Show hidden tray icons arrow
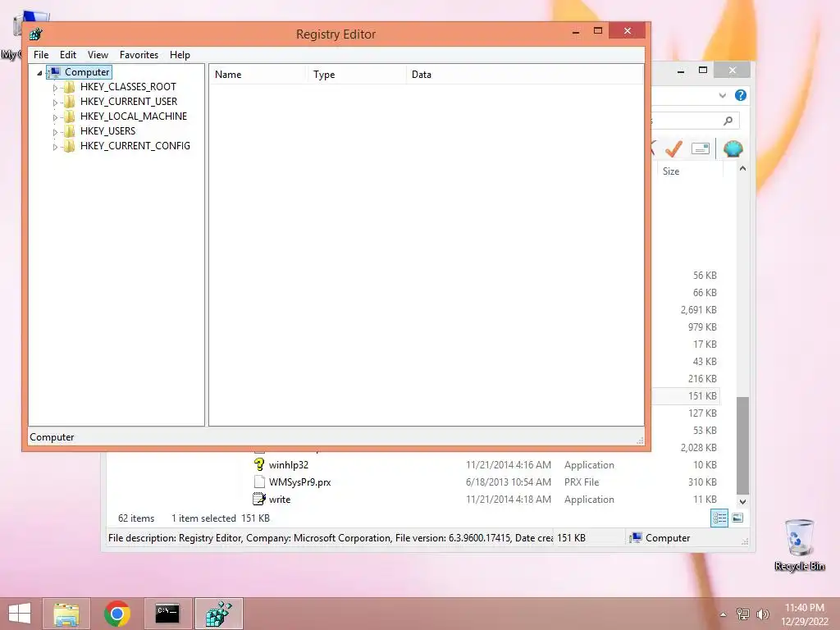The width and height of the screenshot is (840, 630). pyautogui.click(x=724, y=614)
